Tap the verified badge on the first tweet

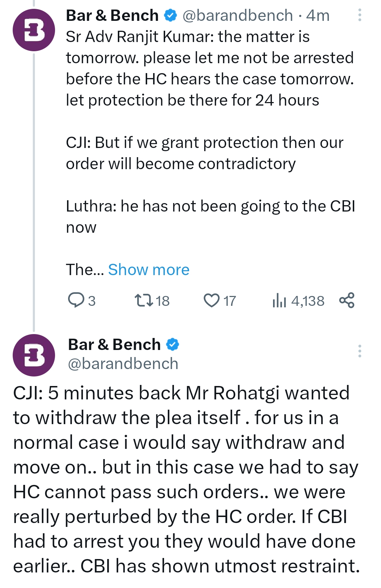point(171,16)
